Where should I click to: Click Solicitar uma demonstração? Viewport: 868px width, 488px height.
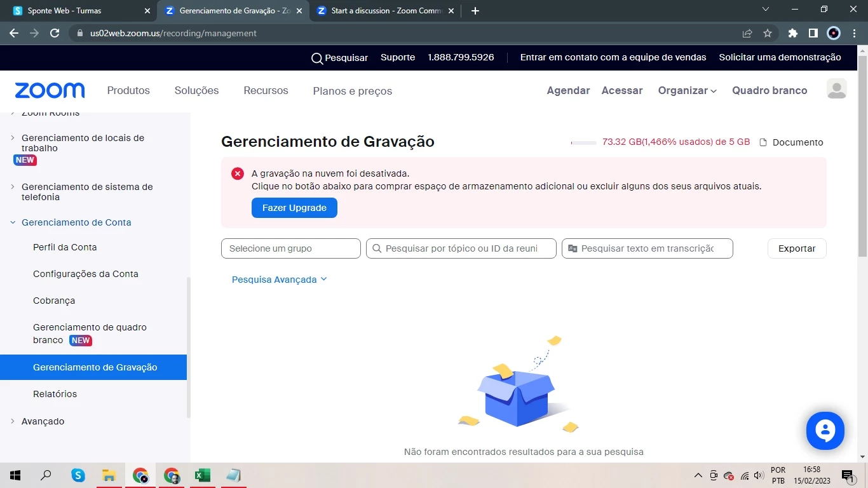point(780,57)
